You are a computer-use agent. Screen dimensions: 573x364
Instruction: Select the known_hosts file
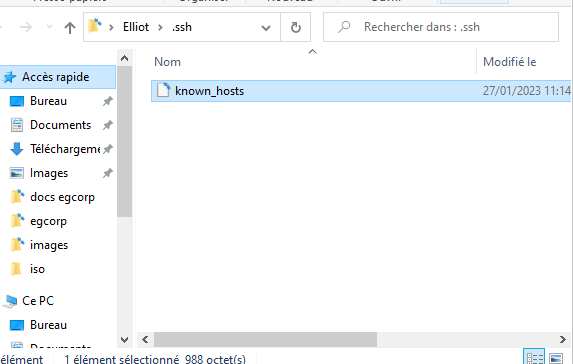[361, 91]
